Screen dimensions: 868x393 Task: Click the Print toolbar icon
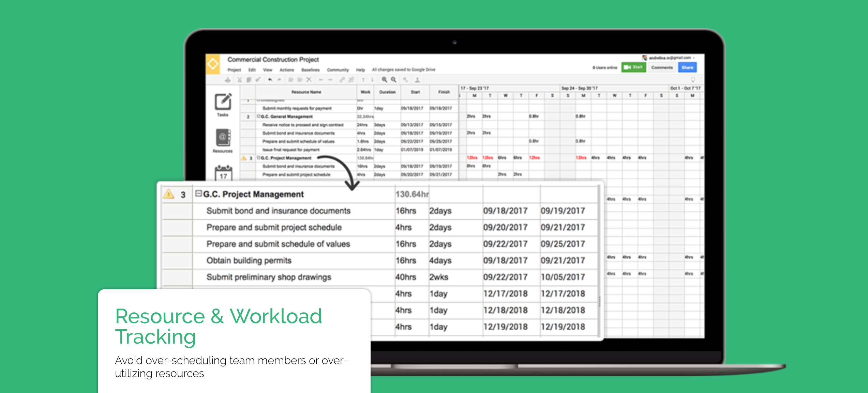[228, 80]
